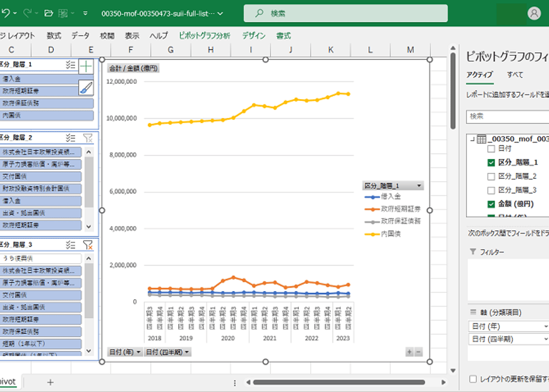Image resolution: width=549 pixels, height=392 pixels.
Task: Click 借入金 blue legend entry
Action: 383,197
